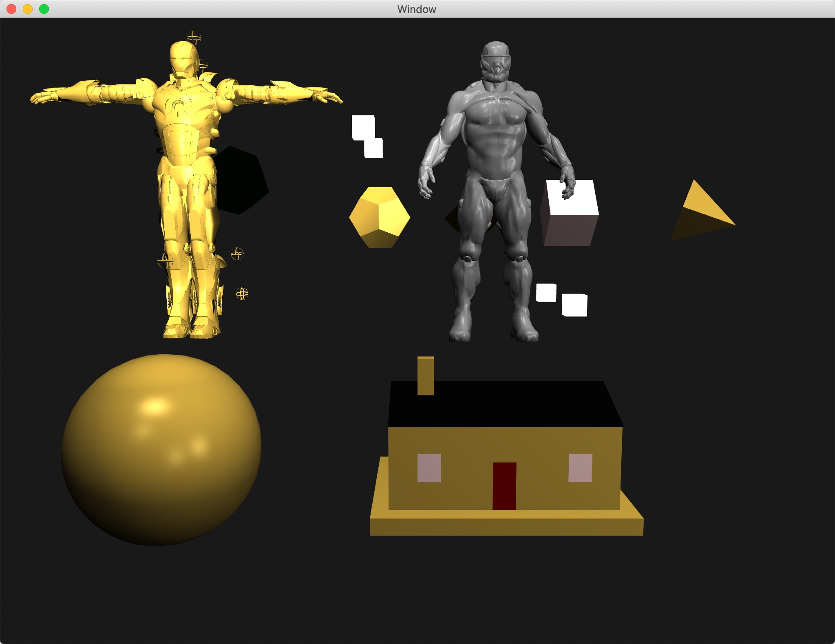Click the black dodecahedron behind Iron Man
835x644 pixels.
(243, 181)
